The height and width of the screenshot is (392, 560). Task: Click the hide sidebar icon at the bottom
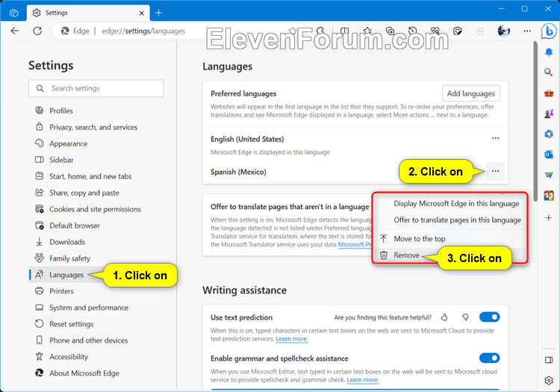click(549, 360)
